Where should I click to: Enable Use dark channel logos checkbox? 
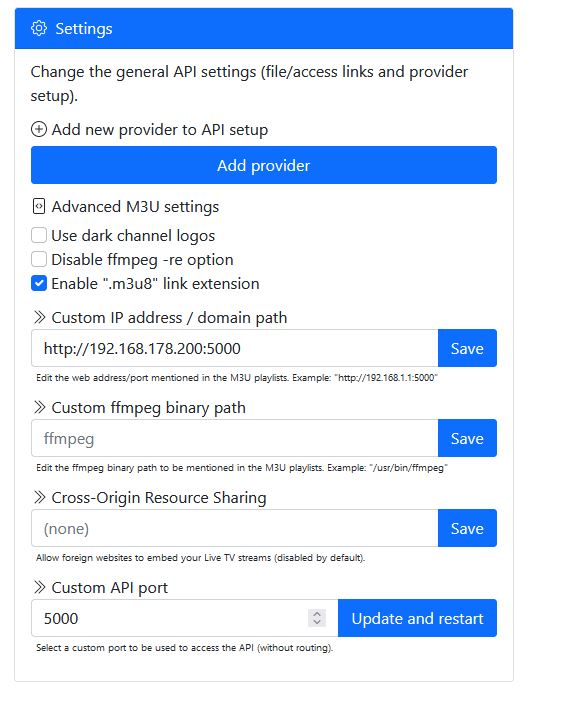[x=39, y=235]
